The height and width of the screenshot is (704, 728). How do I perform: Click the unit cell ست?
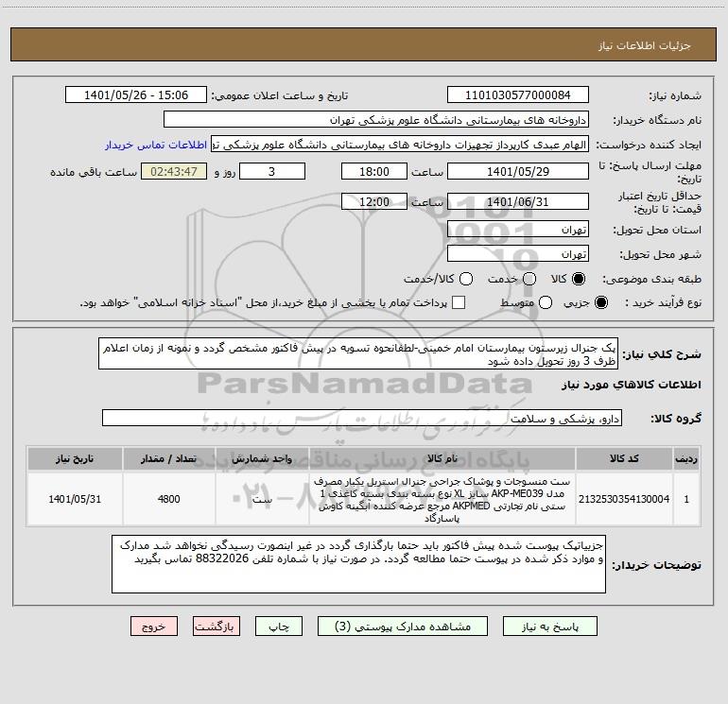pos(262,499)
